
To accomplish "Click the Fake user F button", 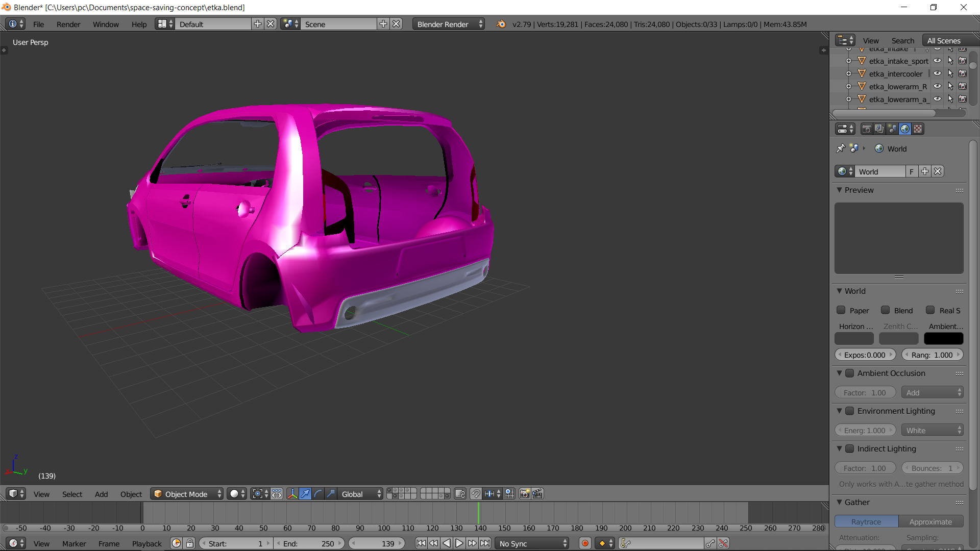I will 912,171.
